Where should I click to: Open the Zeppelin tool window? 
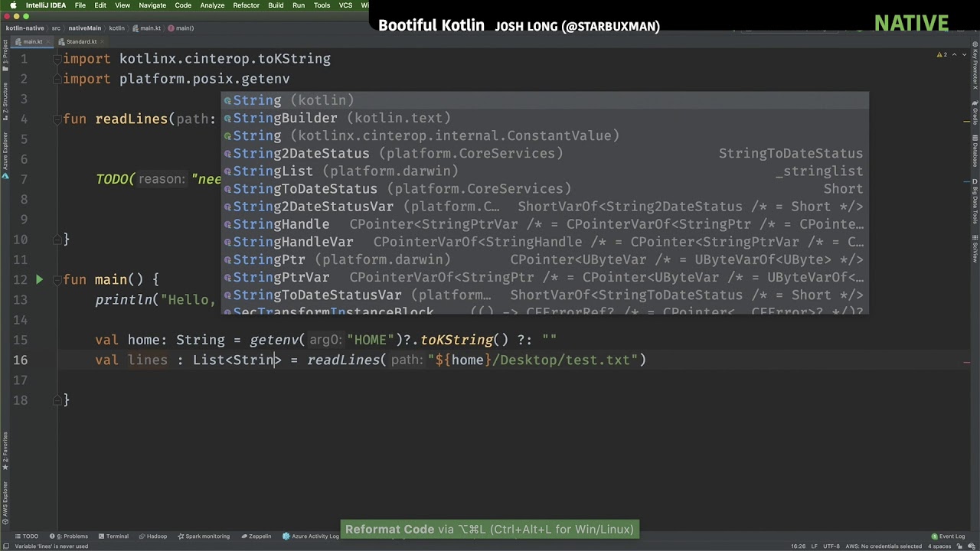(255, 536)
